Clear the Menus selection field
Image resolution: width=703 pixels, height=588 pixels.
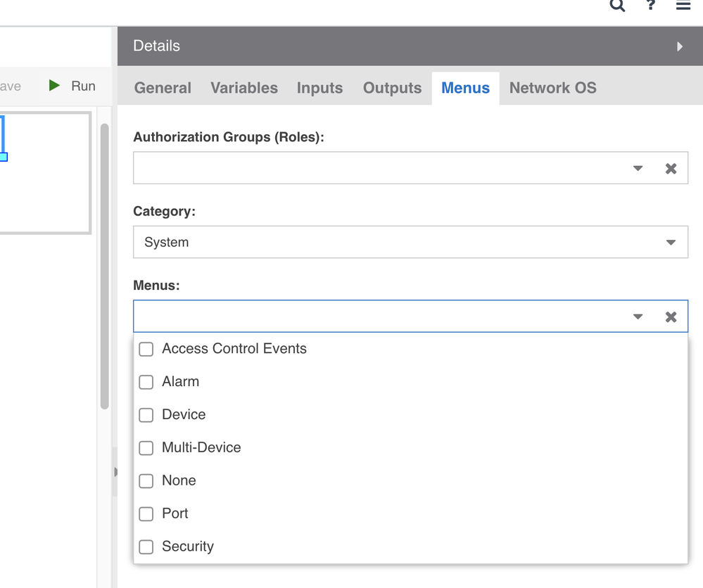[671, 317]
